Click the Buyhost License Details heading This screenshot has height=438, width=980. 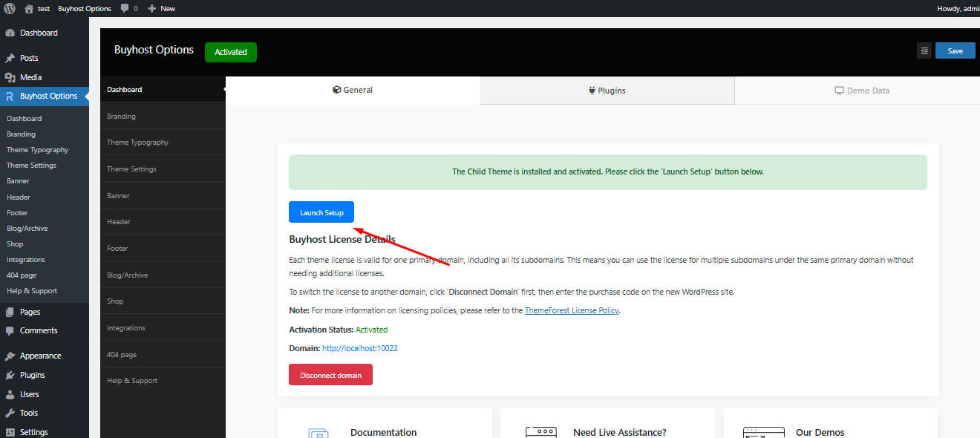point(342,240)
